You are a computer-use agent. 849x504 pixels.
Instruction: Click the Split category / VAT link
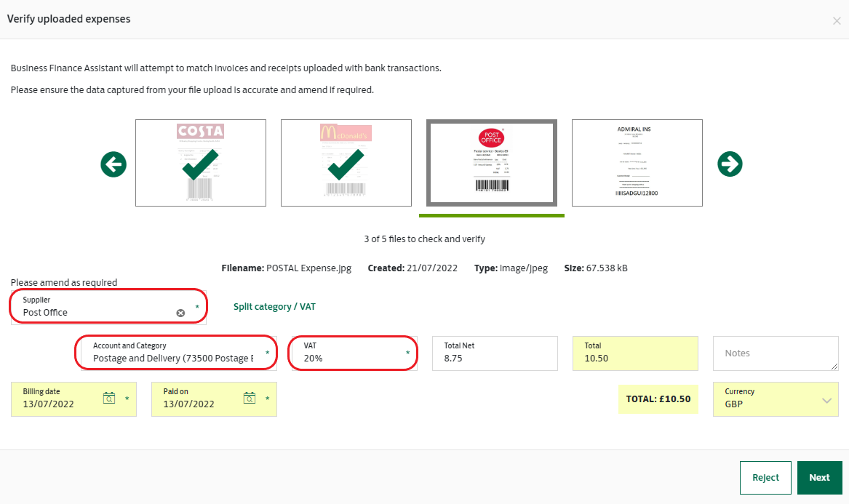274,307
